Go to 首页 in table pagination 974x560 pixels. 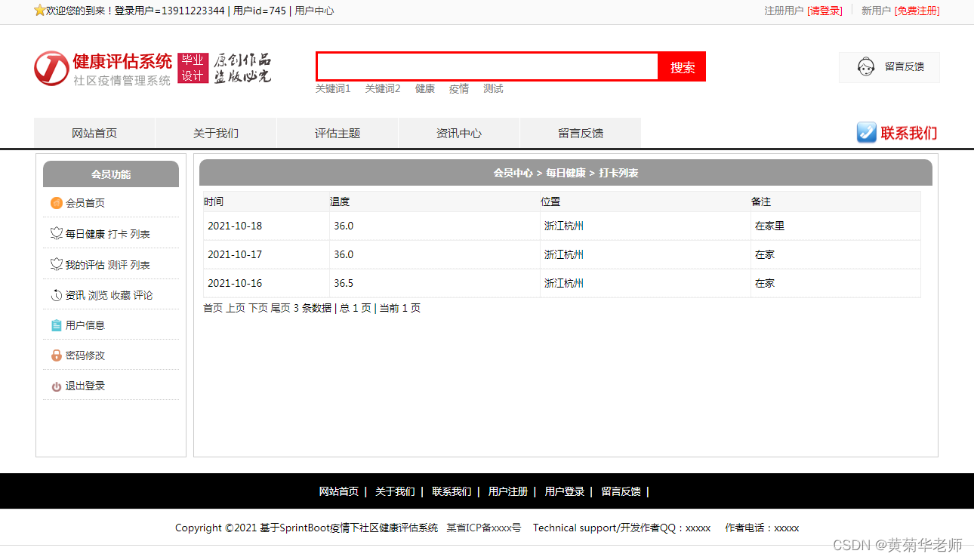click(x=213, y=308)
